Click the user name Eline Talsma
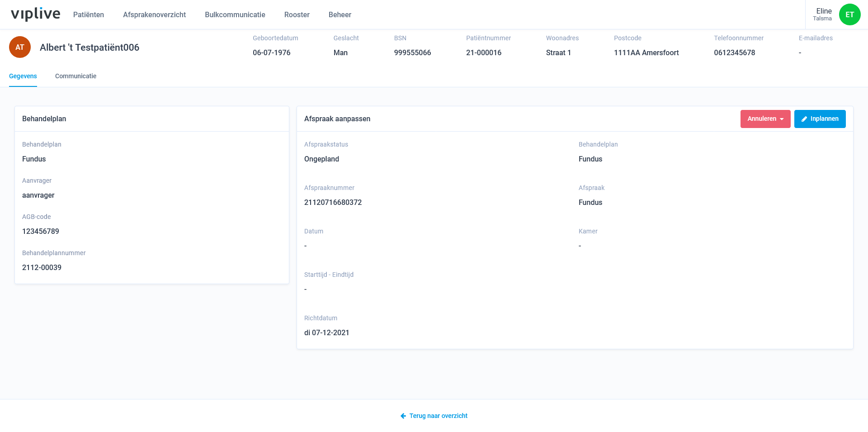Viewport: 868px width, 432px height. coord(822,14)
